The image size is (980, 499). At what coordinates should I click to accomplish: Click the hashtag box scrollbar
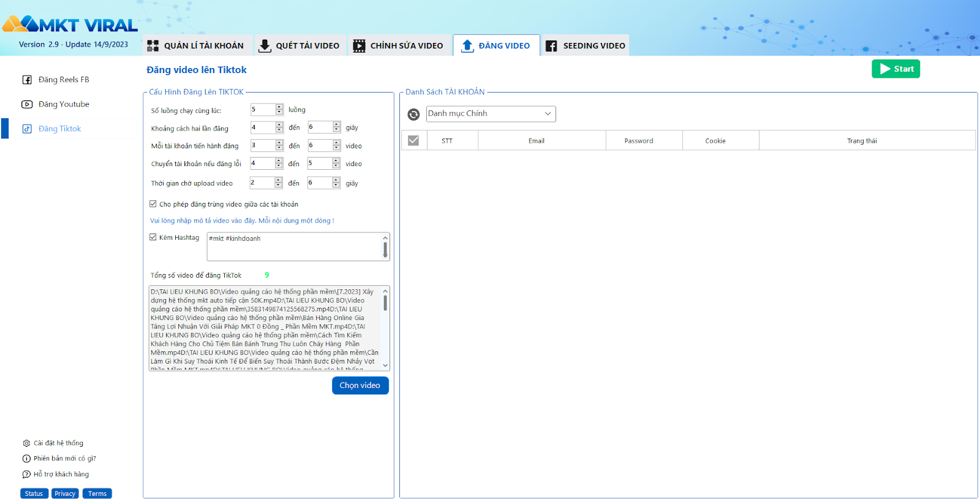(x=385, y=246)
